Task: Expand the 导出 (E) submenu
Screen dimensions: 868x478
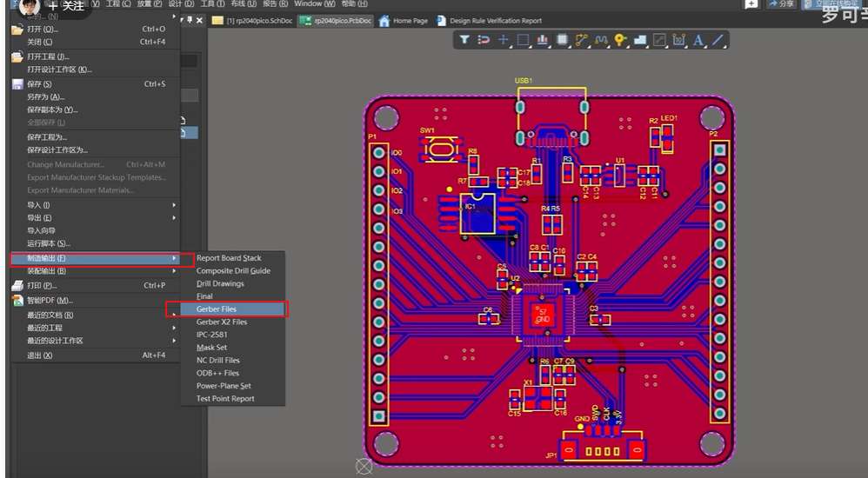Action: pyautogui.click(x=95, y=217)
